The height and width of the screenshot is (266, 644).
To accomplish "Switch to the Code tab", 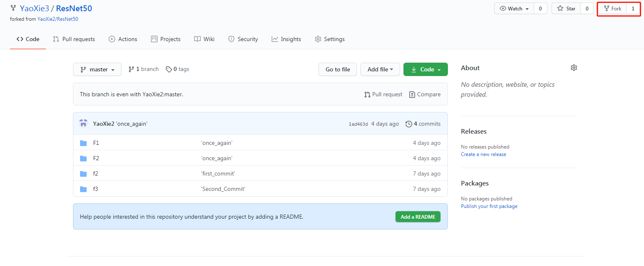I will [28, 39].
